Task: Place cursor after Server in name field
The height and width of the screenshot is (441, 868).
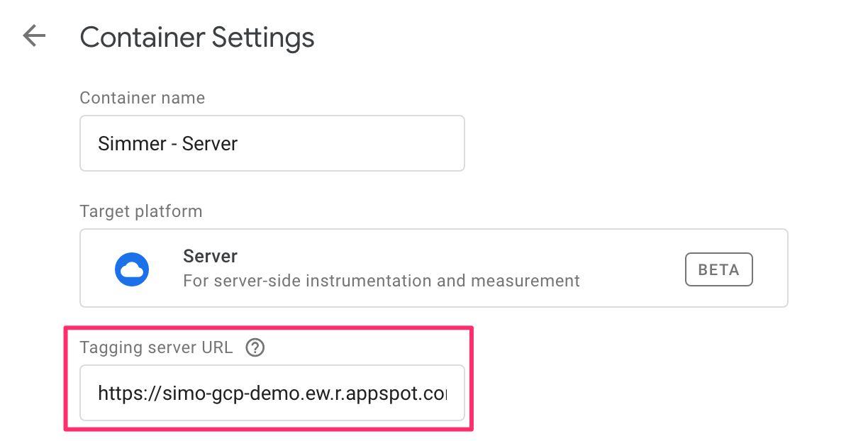Action: [238, 143]
